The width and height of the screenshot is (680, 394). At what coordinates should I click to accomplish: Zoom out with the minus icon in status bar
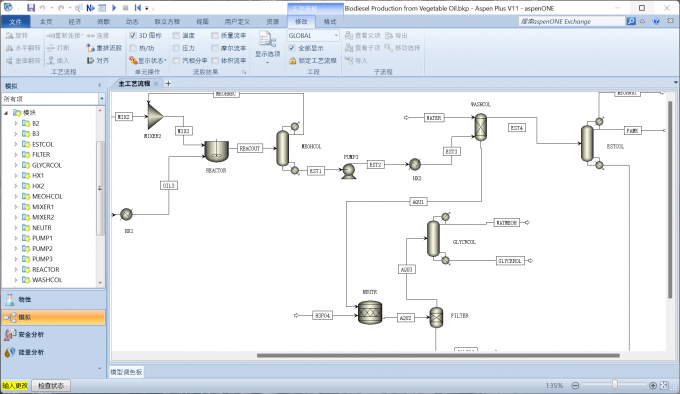click(x=575, y=385)
